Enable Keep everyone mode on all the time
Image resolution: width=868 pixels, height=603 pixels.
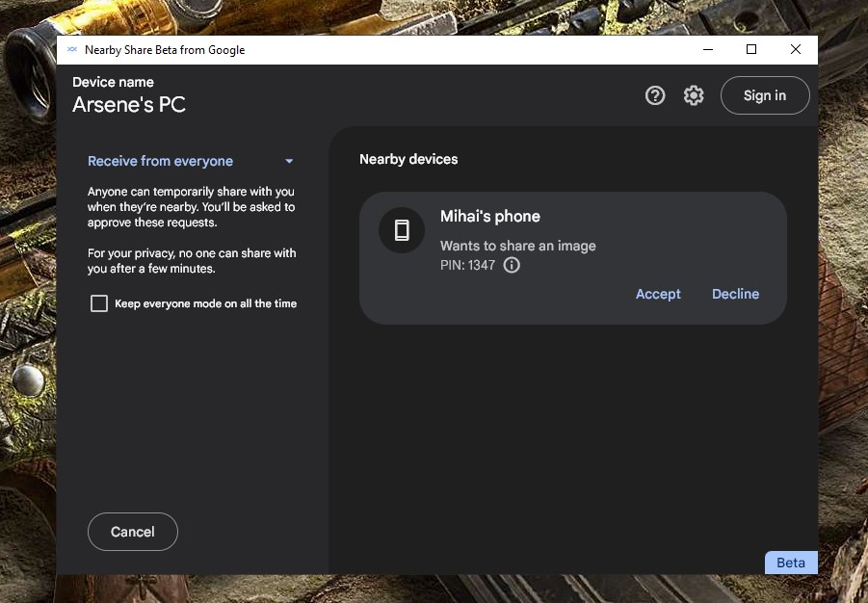(x=99, y=303)
